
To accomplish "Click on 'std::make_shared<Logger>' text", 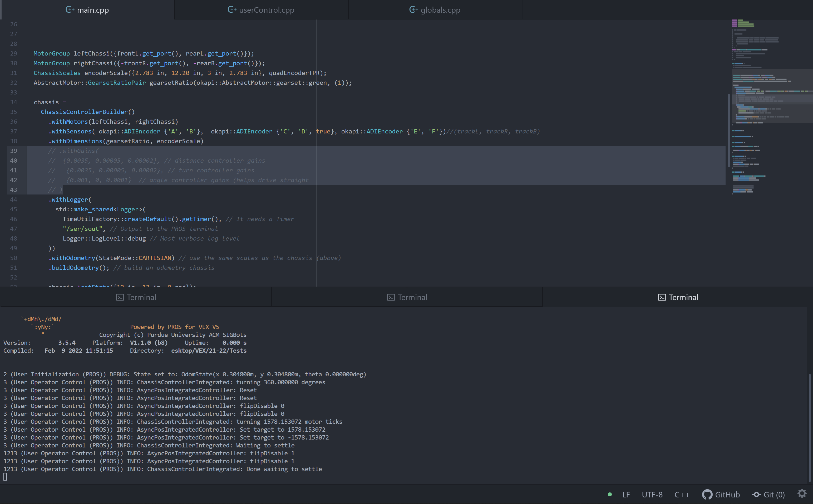I will coord(99,209).
